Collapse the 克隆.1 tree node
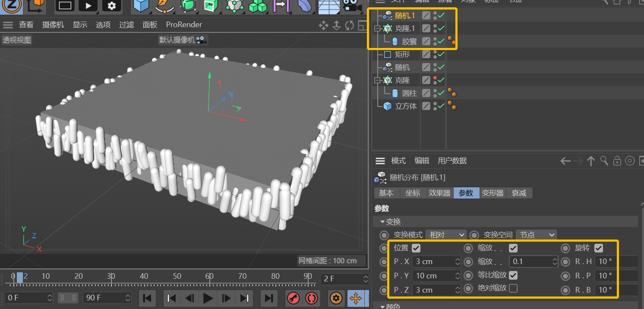Viewport: 644px width, 309px height. [377, 28]
